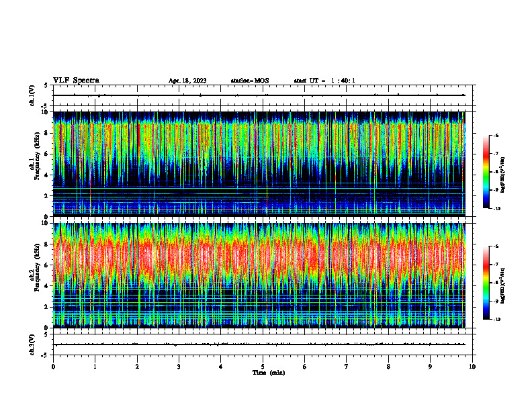532x411 pixels.
Task: Click the ch.1 spectrogram color scale bar
Action: pyautogui.click(x=486, y=172)
